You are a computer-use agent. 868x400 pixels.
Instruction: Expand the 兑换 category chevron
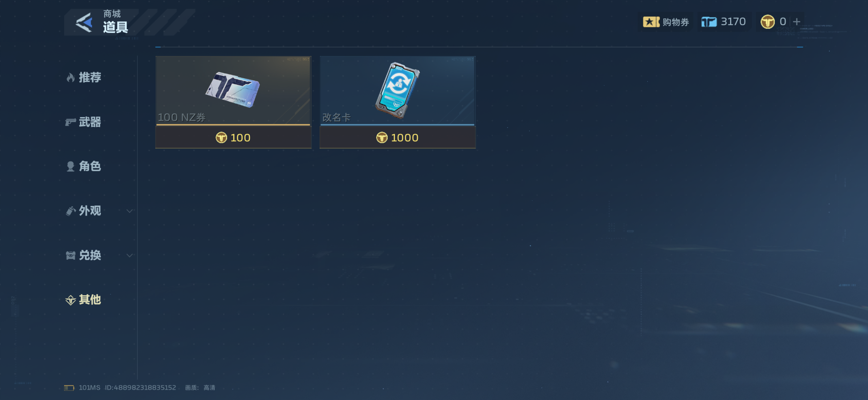(129, 255)
